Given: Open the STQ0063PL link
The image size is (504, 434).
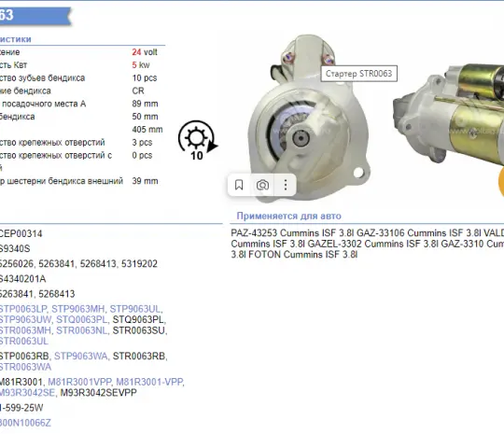Looking at the screenshot, I should pyautogui.click(x=81, y=319).
